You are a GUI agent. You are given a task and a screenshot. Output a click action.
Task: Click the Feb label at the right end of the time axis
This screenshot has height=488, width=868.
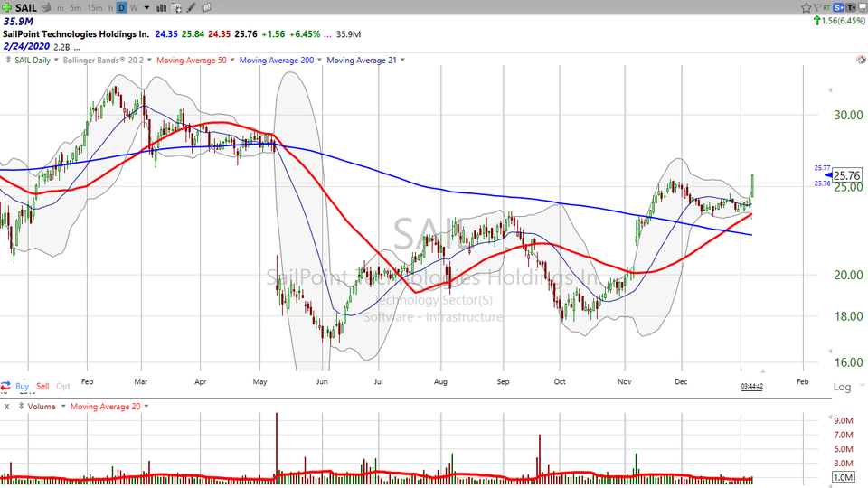pyautogui.click(x=802, y=381)
